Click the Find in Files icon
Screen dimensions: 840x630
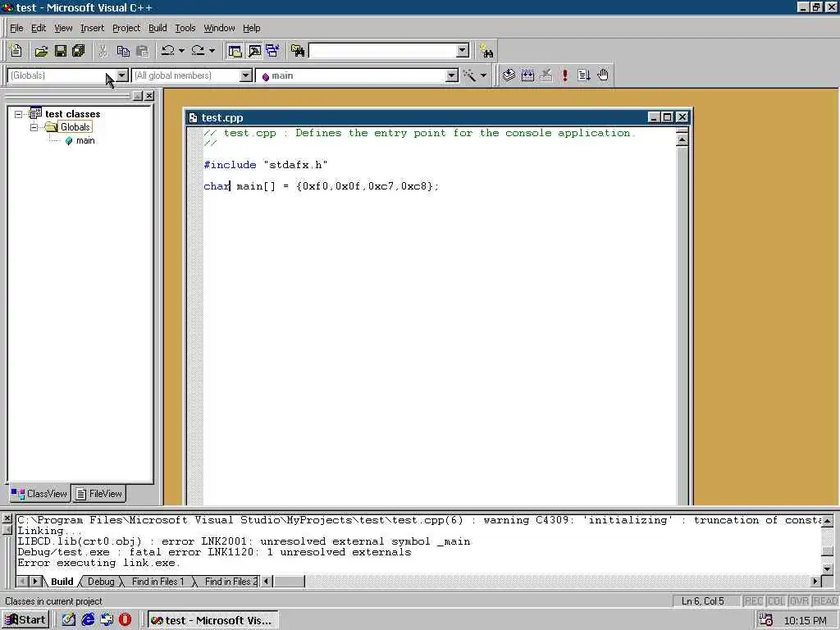297,51
